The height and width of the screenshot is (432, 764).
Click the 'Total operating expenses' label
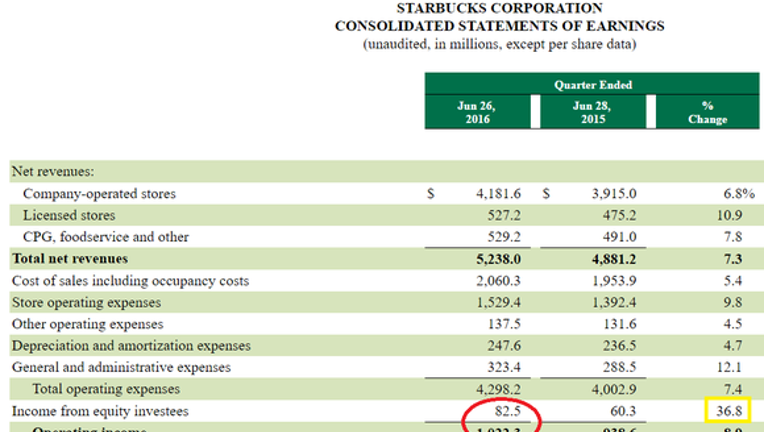pos(106,389)
